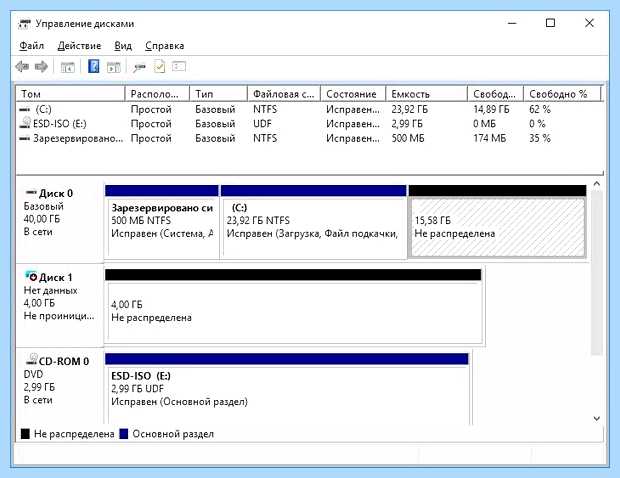620x478 pixels.
Task: Sort by the Том column header
Action: [x=71, y=94]
